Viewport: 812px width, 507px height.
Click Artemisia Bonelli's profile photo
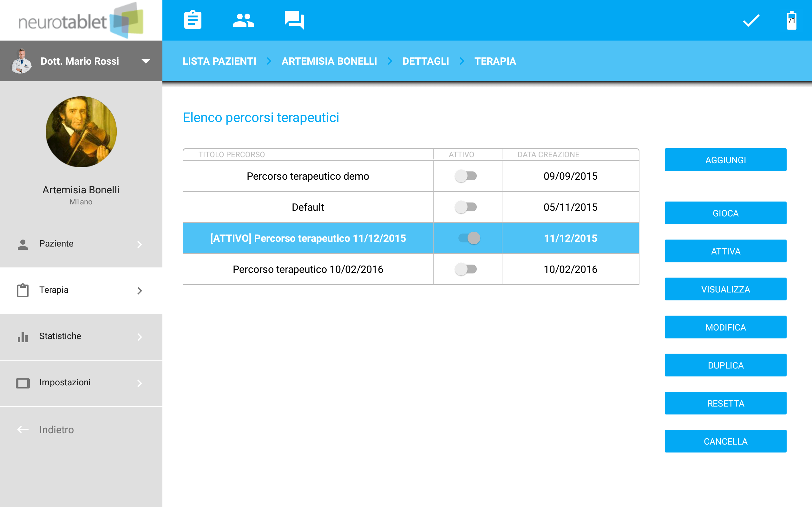click(81, 132)
